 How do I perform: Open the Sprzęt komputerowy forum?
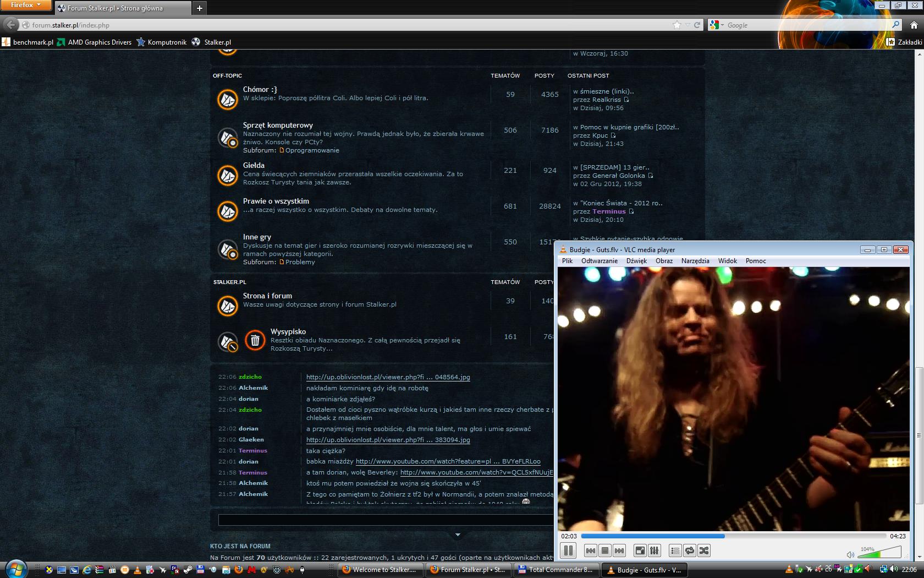pyautogui.click(x=278, y=125)
